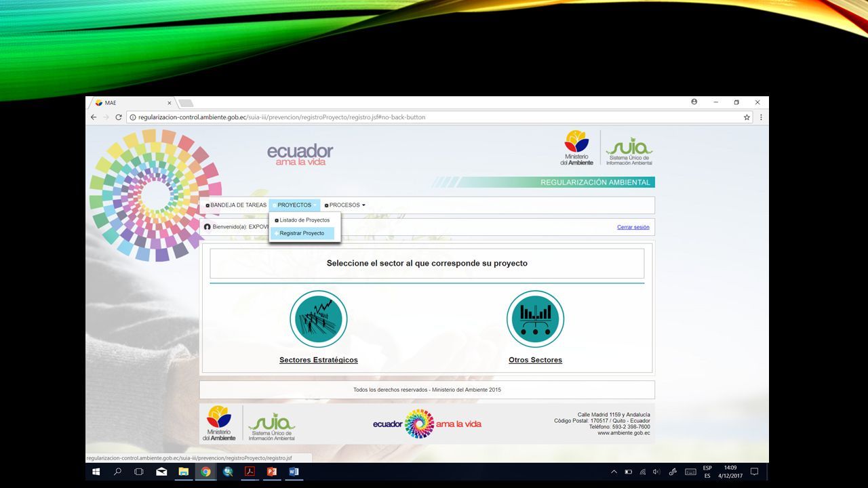Click the REGULARIZACIÓN AMBIENTAL banner text

coord(595,182)
